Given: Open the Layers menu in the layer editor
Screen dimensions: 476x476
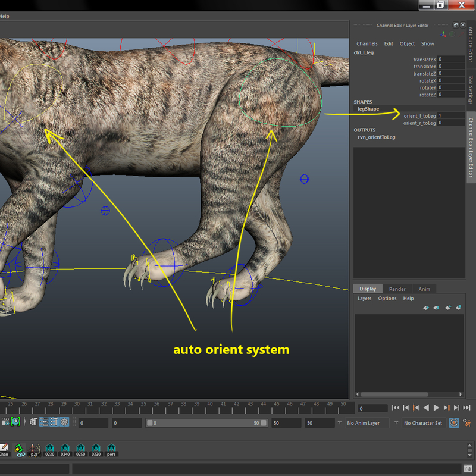Looking at the screenshot, I should (x=364, y=299).
